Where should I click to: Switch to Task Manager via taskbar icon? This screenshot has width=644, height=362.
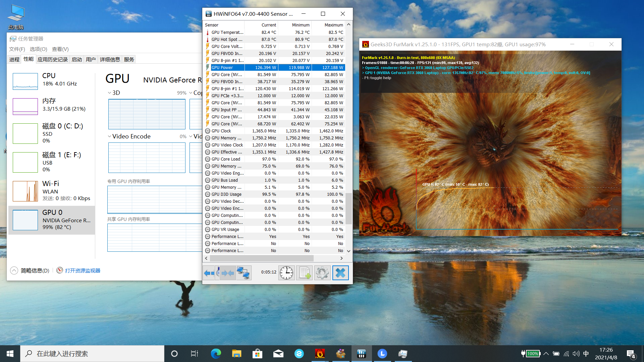(x=403, y=354)
